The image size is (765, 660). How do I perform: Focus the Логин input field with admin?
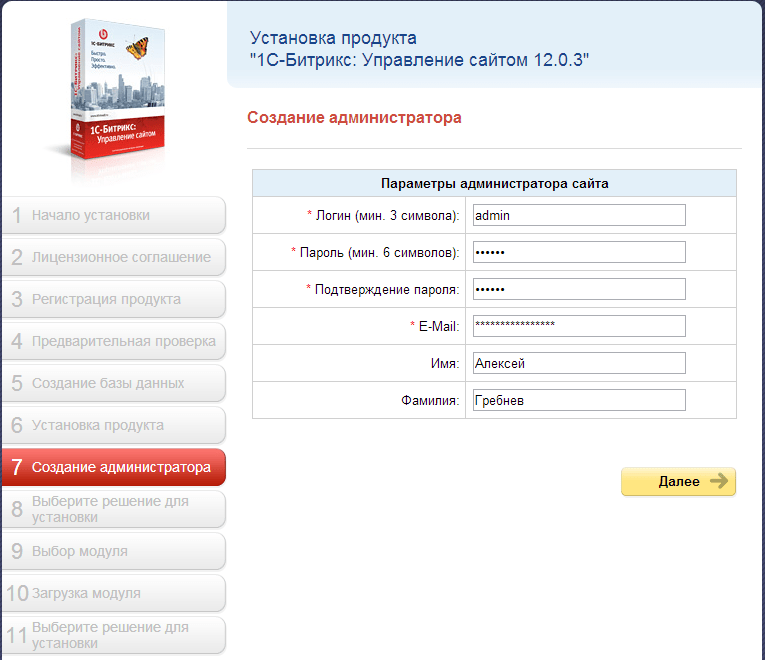coord(579,215)
